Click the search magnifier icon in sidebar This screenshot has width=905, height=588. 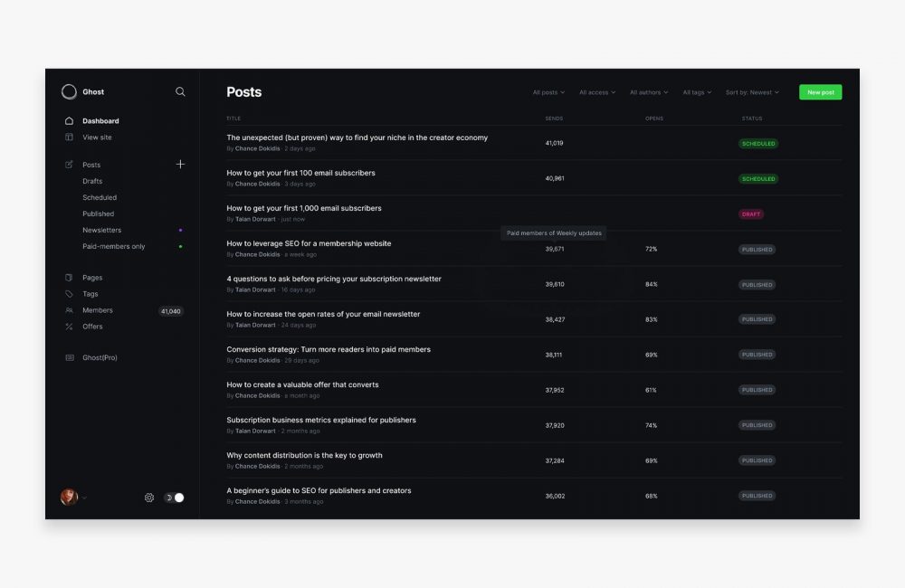(x=180, y=91)
